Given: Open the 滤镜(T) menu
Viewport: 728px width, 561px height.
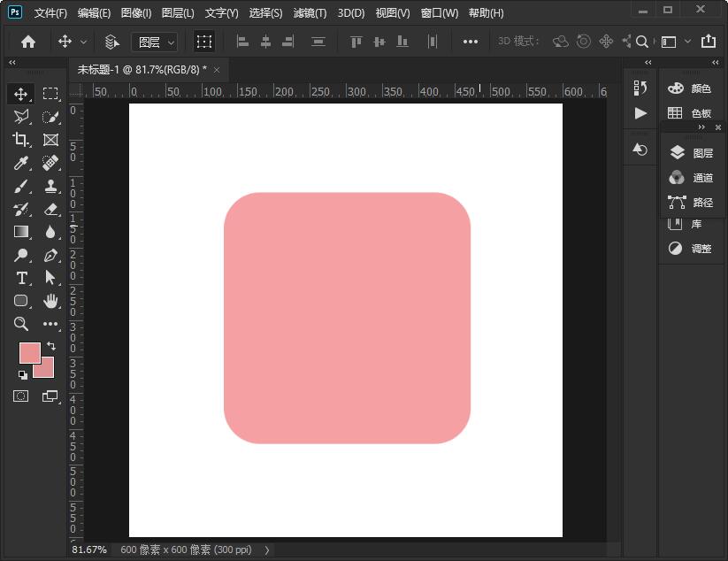Looking at the screenshot, I should pos(310,13).
